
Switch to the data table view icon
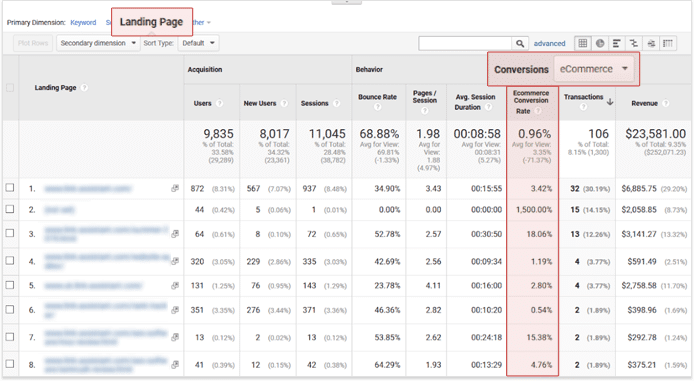coord(583,43)
